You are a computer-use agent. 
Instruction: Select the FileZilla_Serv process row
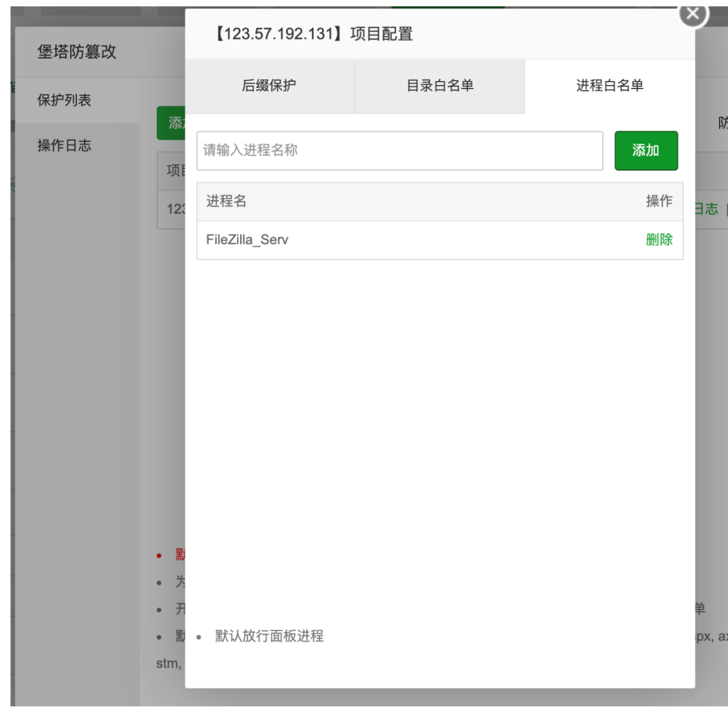click(366, 240)
